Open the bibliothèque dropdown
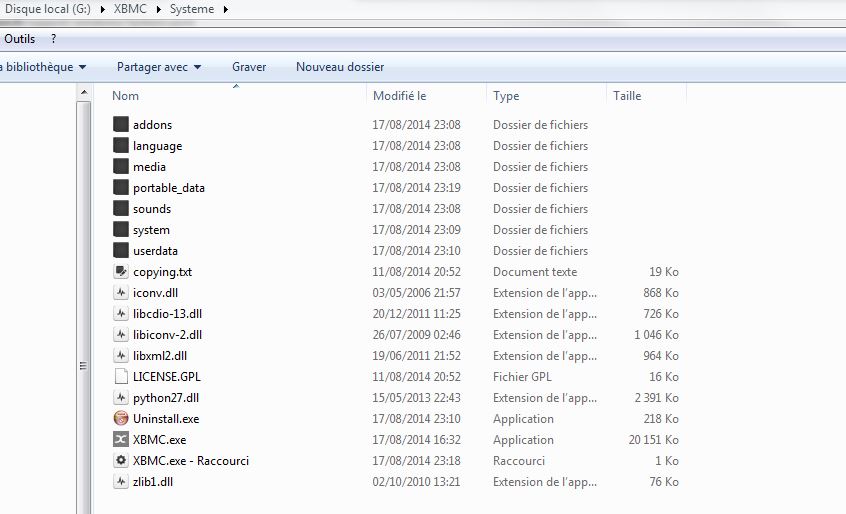This screenshot has height=514, width=846. (x=43, y=67)
